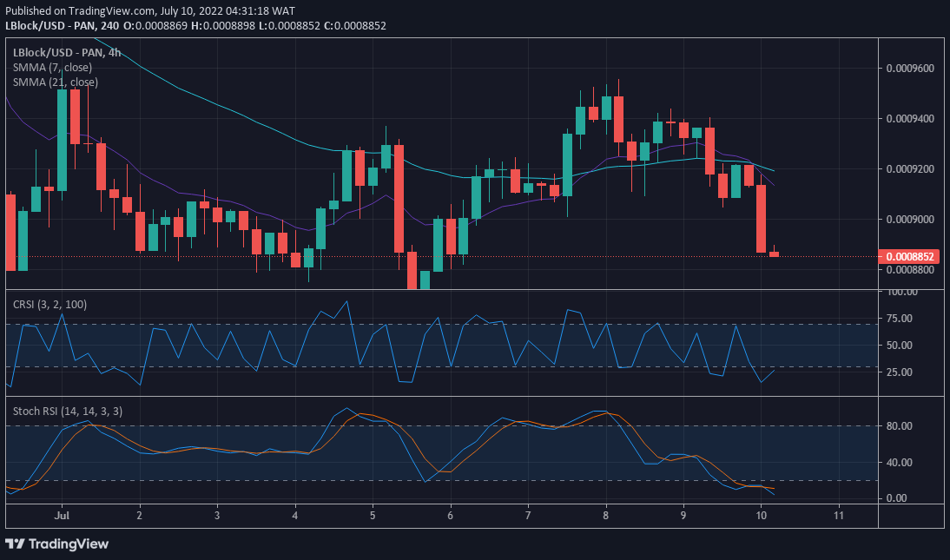Click the SMMA (7, close) indicator label
Viewport: 950px width, 560px height.
pyautogui.click(x=53, y=67)
